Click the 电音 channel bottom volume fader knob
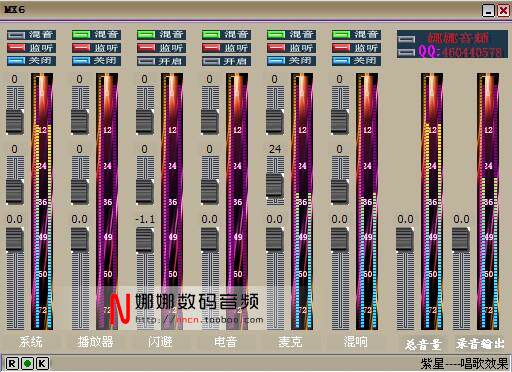This screenshot has width=512, height=372. click(210, 239)
